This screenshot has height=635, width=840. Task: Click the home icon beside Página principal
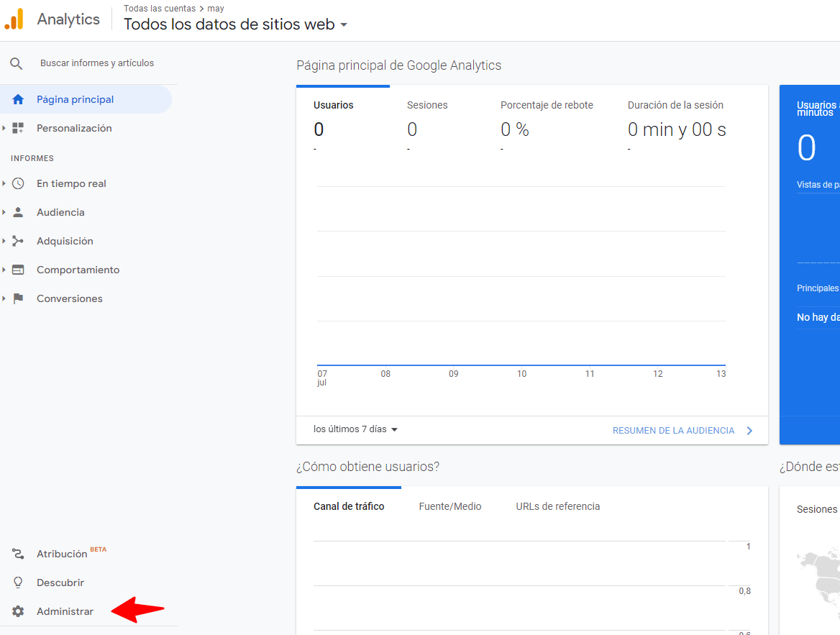tap(18, 100)
